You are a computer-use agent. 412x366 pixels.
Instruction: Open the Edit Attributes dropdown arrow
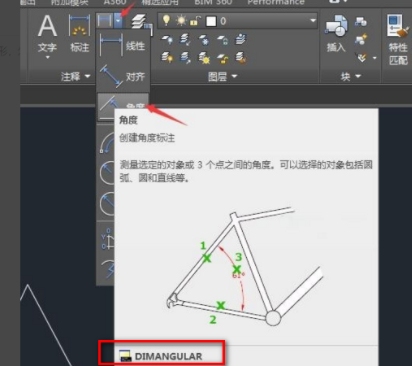click(375, 58)
